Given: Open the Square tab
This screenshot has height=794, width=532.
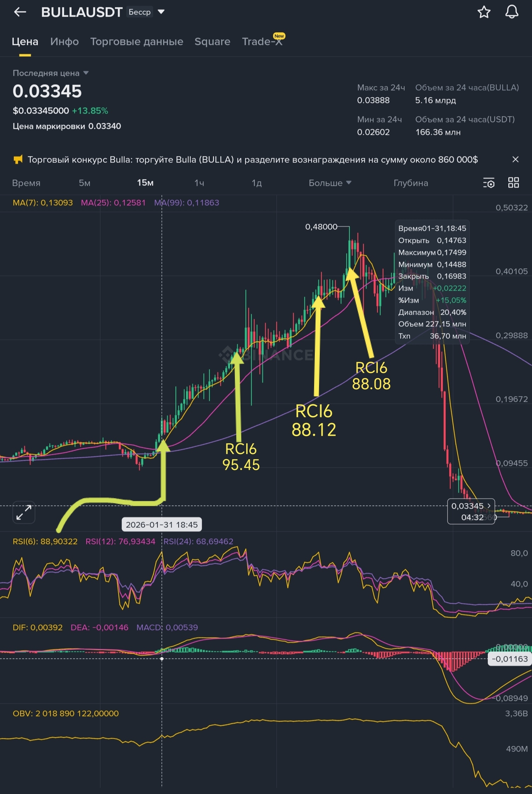Looking at the screenshot, I should coord(212,42).
